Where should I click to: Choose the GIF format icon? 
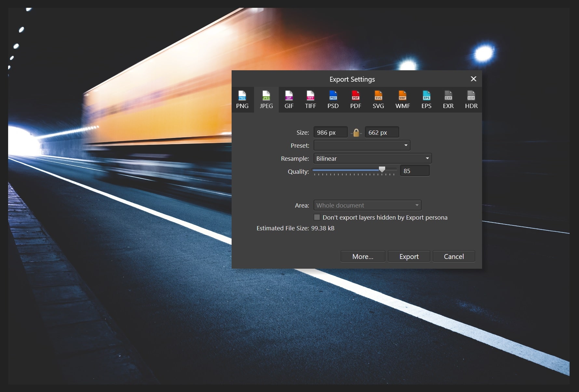[289, 100]
